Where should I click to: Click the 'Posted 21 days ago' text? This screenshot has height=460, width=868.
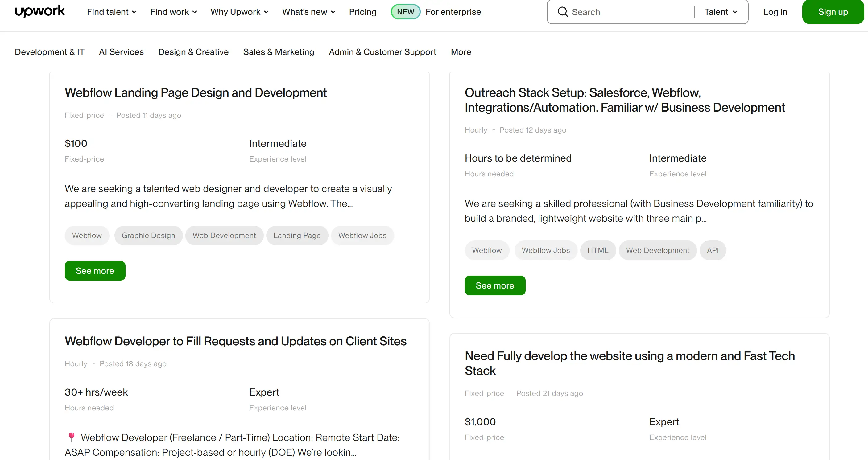tap(550, 393)
